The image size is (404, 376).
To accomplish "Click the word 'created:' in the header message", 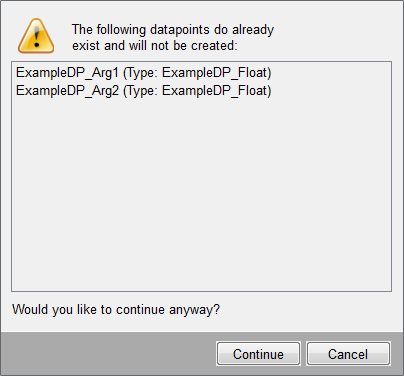I will [x=214, y=46].
